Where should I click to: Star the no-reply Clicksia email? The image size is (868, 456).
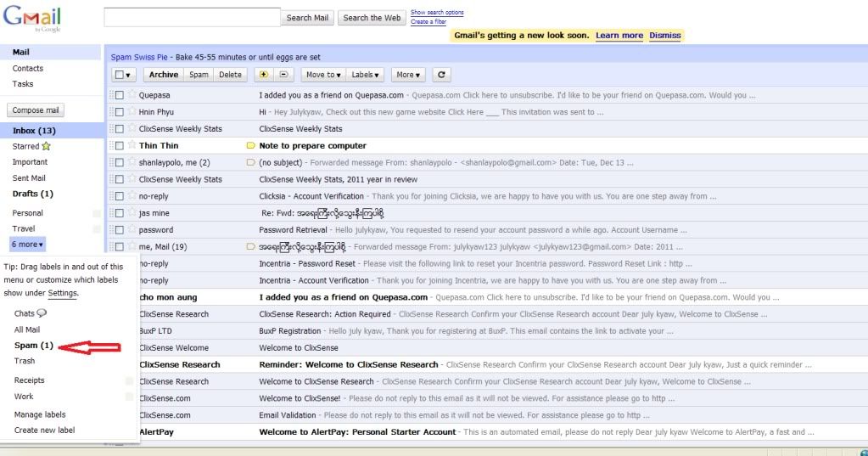(x=132, y=195)
